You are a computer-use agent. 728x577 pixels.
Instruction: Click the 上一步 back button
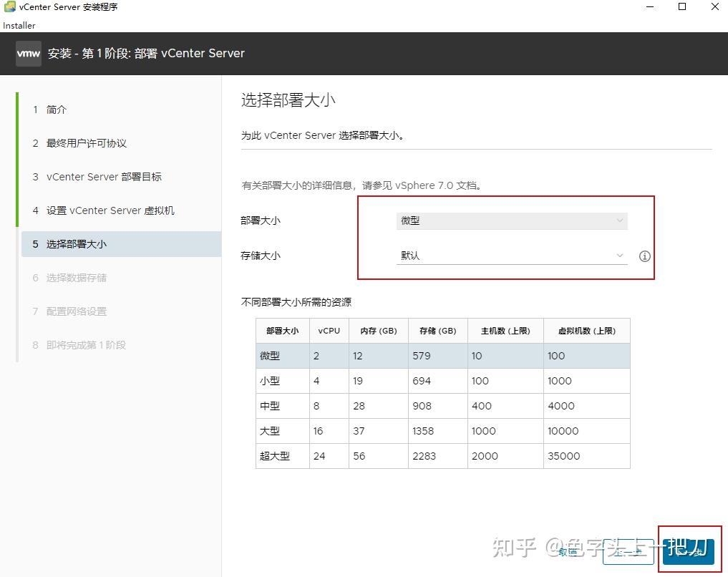[x=628, y=553]
